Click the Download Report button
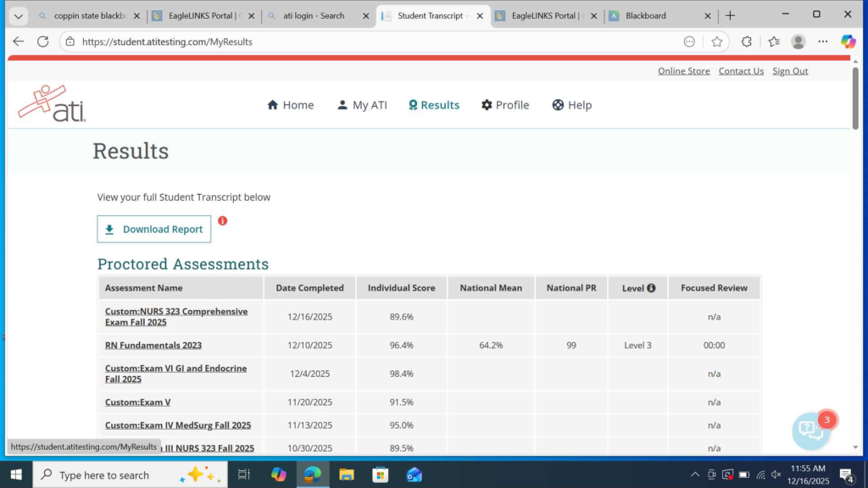 [x=154, y=229]
